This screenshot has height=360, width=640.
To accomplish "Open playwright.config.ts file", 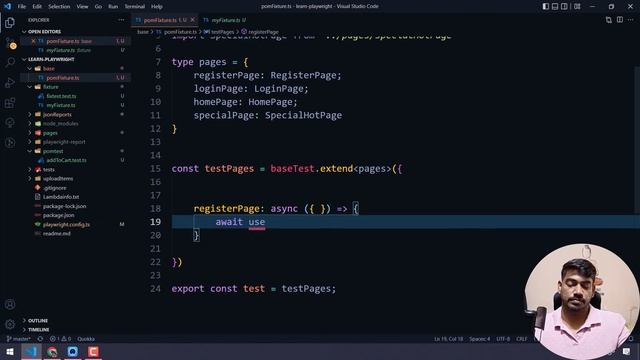I will (66, 224).
